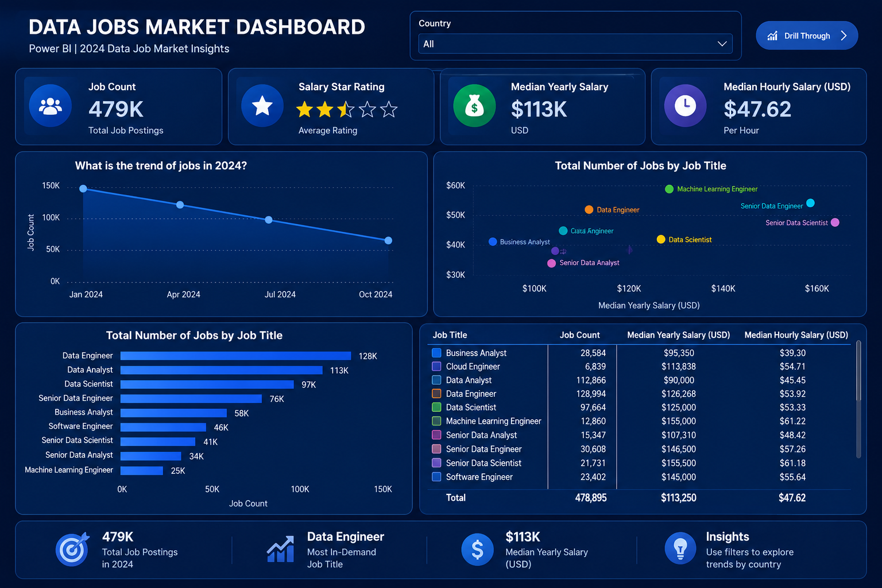This screenshot has height=588, width=882.
Task: Toggle the Cloud Engineer row checkbox
Action: [x=436, y=366]
